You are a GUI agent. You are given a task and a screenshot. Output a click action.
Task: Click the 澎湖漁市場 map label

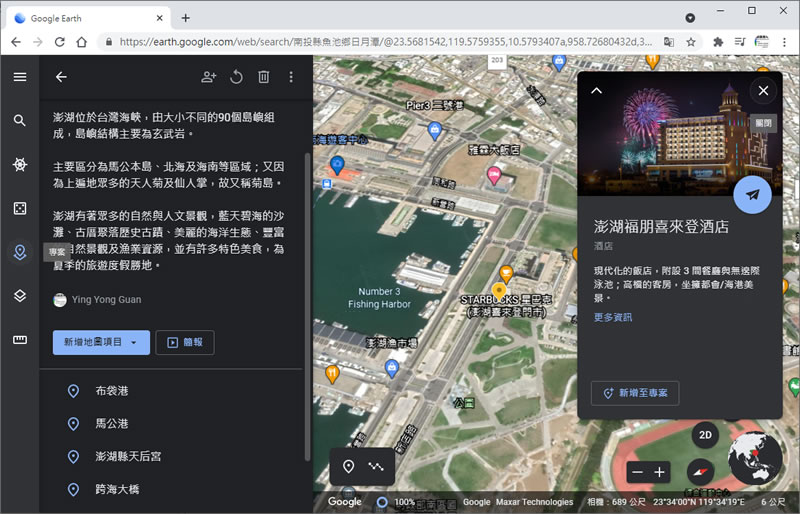pos(392,342)
